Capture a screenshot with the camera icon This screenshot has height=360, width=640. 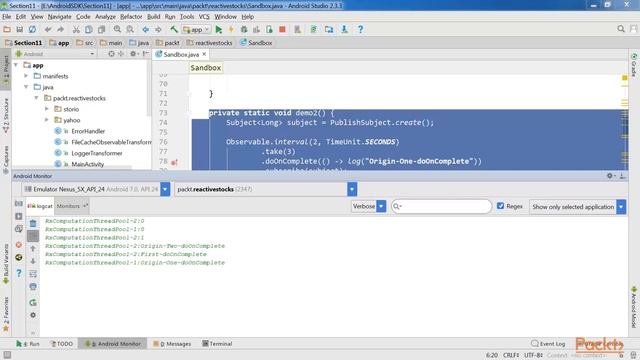19,204
